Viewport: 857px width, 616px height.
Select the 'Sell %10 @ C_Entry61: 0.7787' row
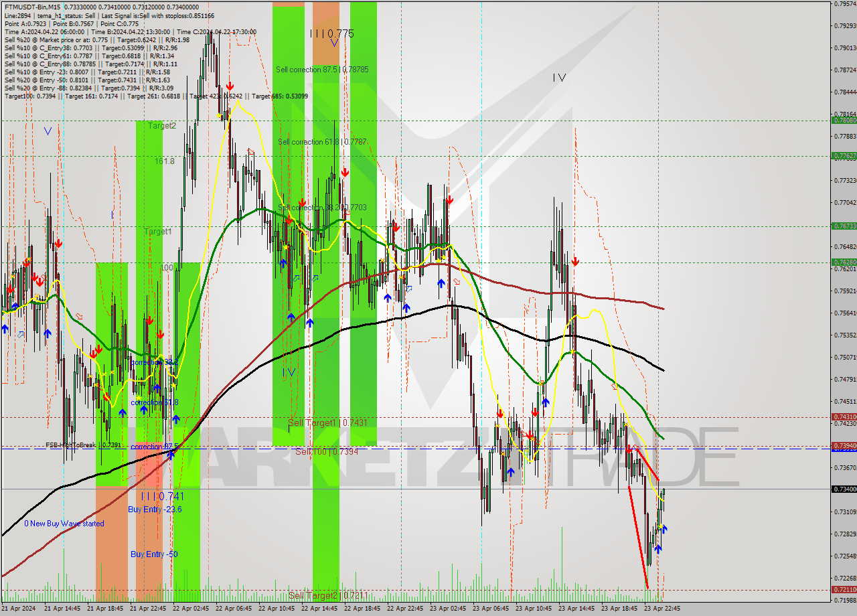coord(89,56)
